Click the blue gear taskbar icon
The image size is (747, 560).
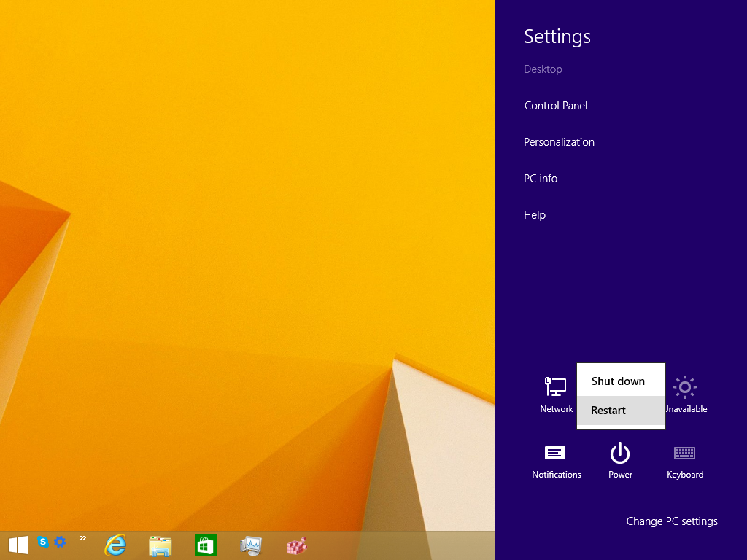point(60,542)
